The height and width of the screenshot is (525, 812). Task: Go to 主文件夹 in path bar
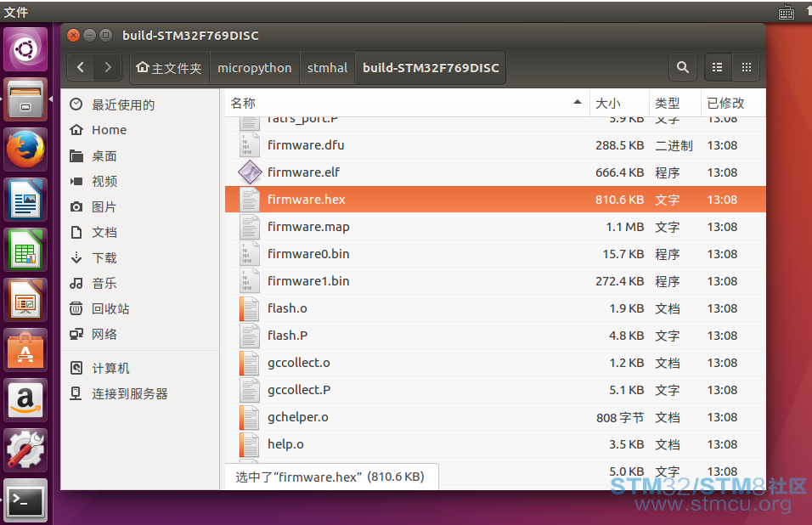(169, 67)
